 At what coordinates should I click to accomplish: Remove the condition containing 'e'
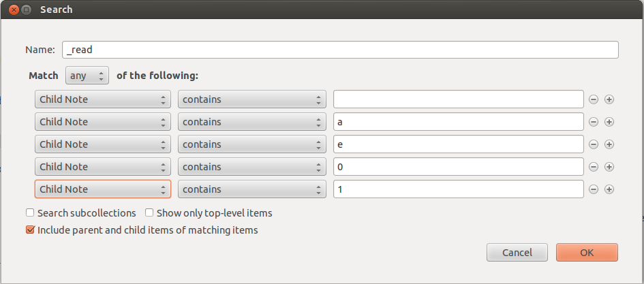[x=594, y=144]
